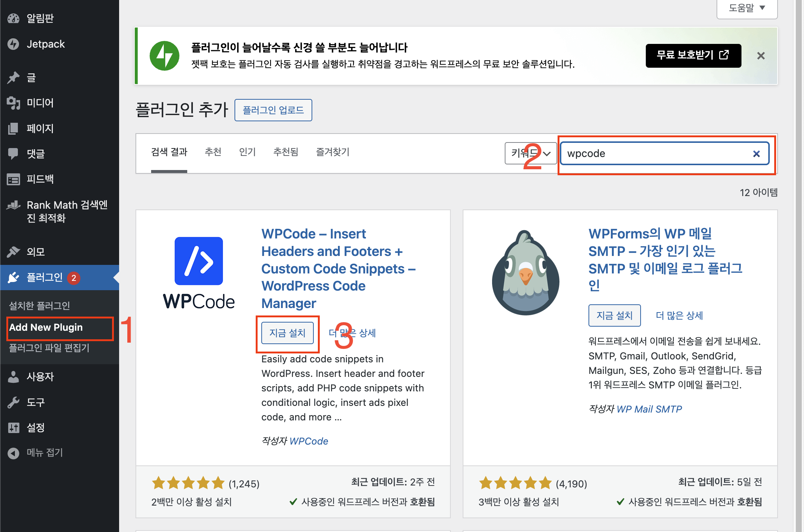Image resolution: width=804 pixels, height=532 pixels.
Task: Open the 도움말 help dropdown
Action: tap(747, 8)
